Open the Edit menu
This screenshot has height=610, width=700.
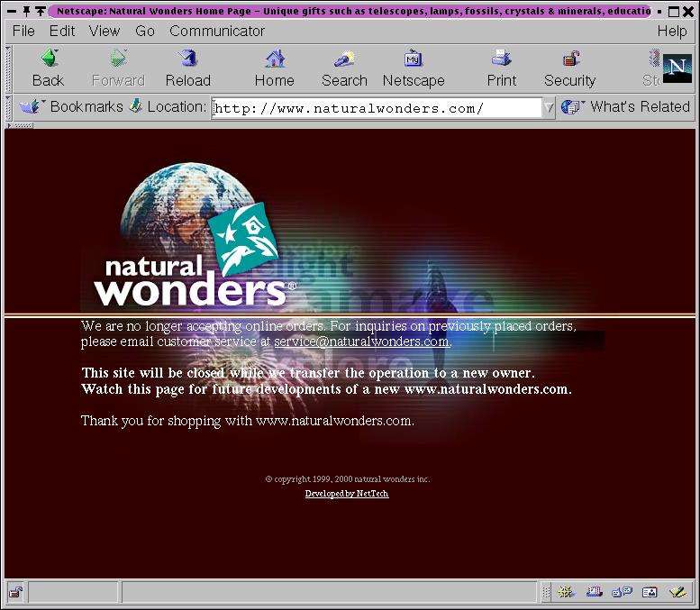tap(62, 31)
